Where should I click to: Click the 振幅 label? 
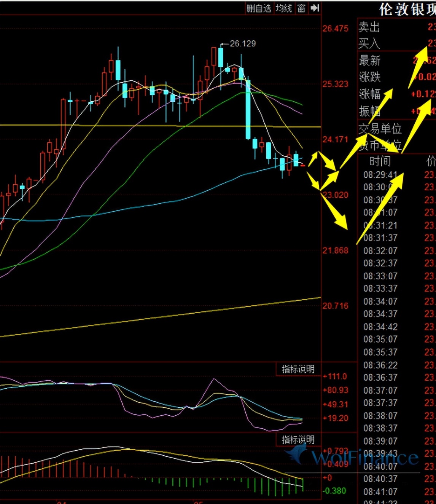pos(370,111)
